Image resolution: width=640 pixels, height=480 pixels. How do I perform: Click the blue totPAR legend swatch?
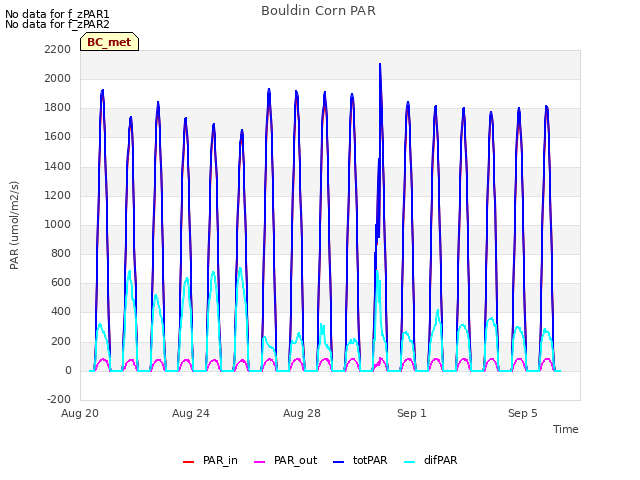339,462
